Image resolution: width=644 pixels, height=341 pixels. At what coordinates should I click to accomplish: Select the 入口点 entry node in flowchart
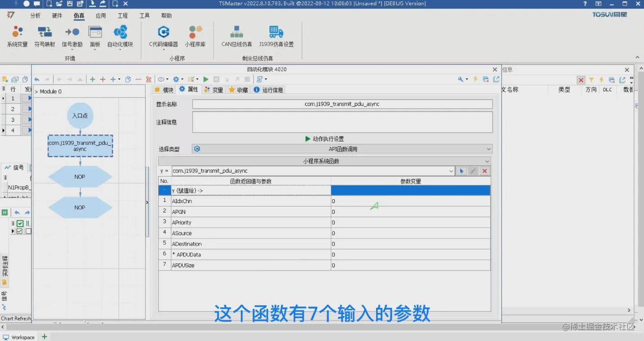(80, 115)
